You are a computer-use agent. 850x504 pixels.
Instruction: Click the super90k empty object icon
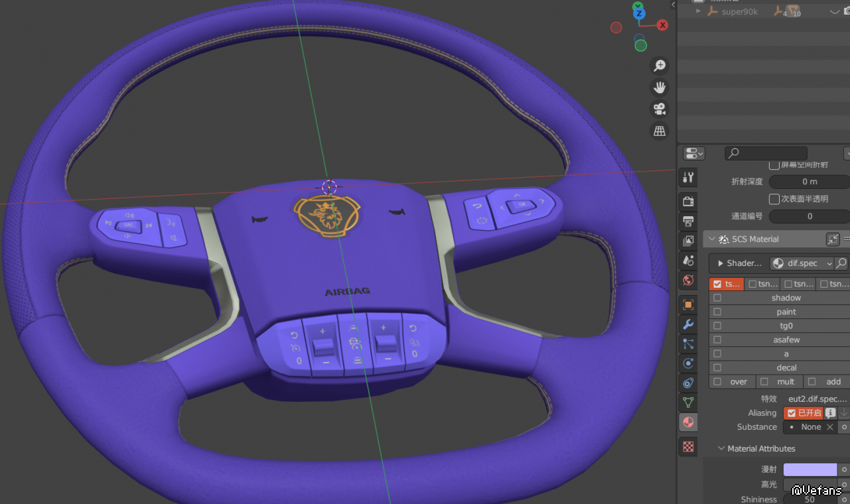point(713,11)
